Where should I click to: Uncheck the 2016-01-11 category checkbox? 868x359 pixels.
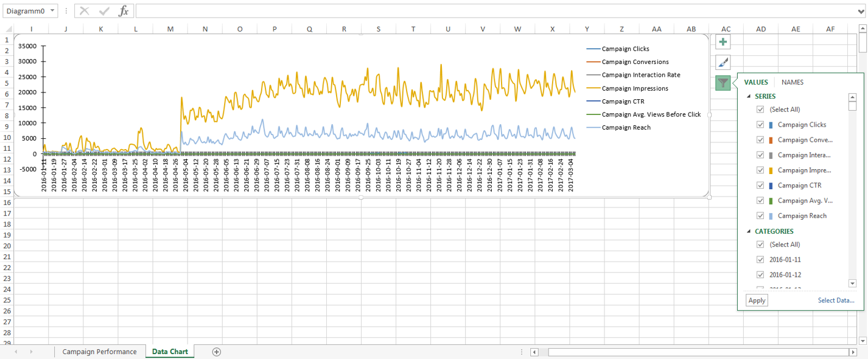(760, 260)
